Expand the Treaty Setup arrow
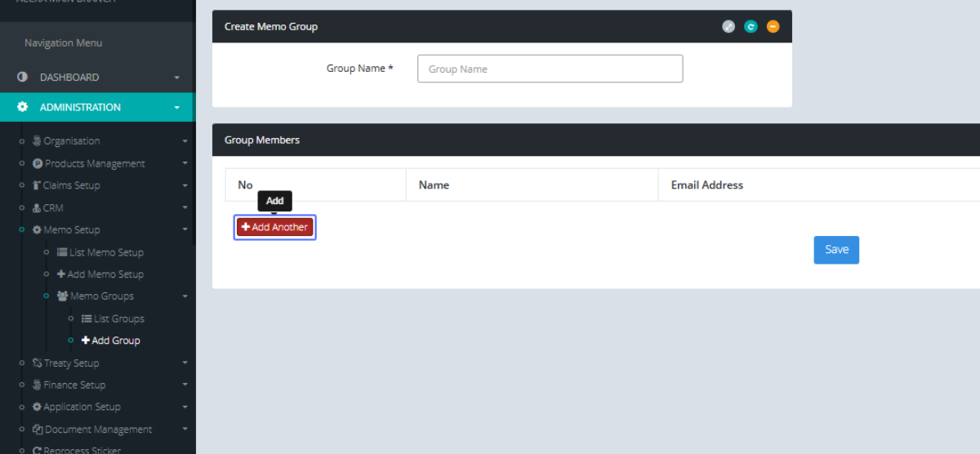 (185, 363)
